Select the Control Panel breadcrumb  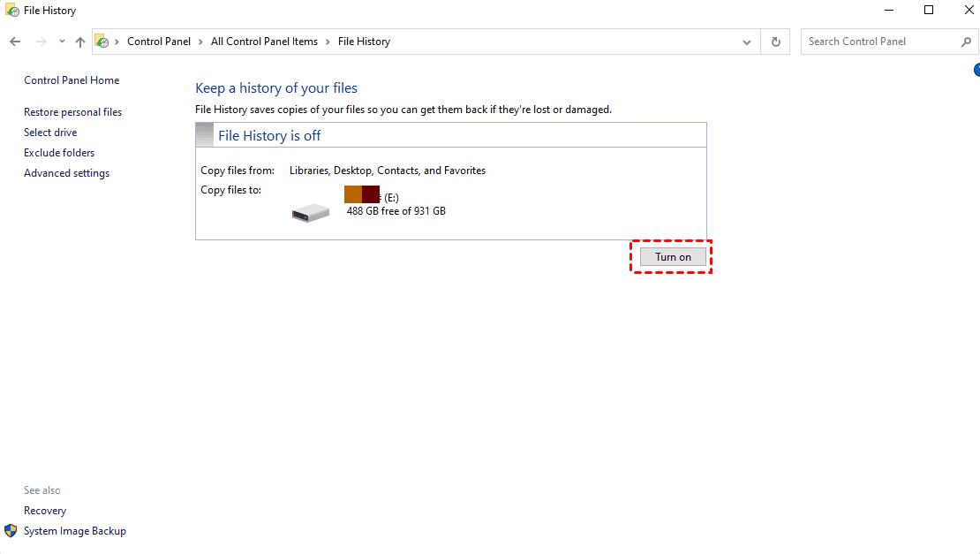pos(159,42)
